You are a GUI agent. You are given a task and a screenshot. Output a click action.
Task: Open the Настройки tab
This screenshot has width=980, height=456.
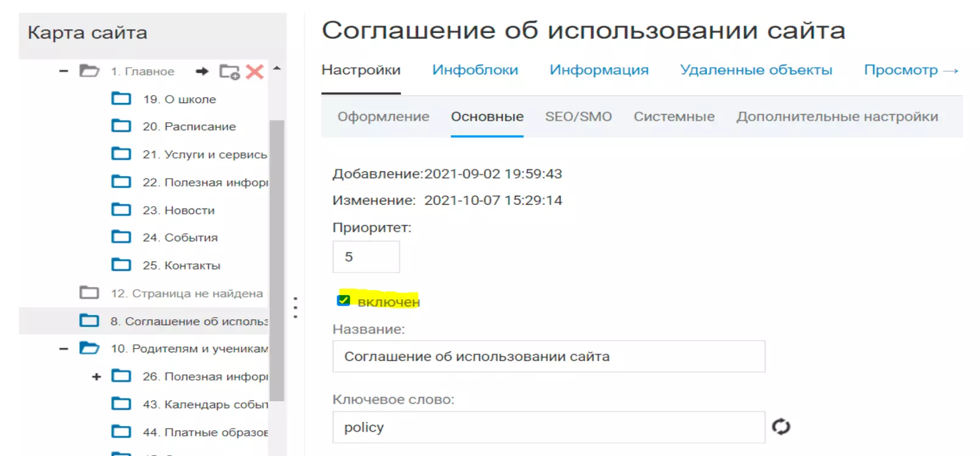click(361, 70)
